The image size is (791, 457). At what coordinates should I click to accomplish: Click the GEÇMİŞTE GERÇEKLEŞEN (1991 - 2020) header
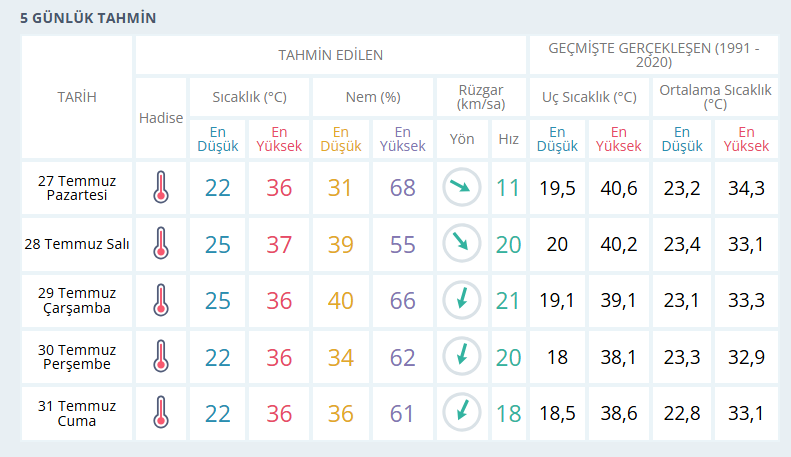[653, 55]
